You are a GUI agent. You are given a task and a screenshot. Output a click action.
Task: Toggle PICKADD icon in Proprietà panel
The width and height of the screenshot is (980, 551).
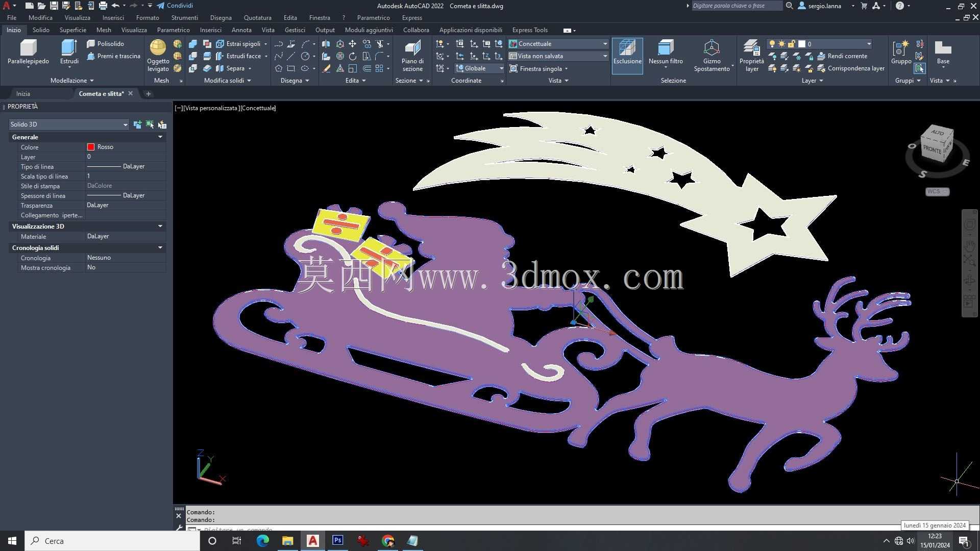point(137,124)
